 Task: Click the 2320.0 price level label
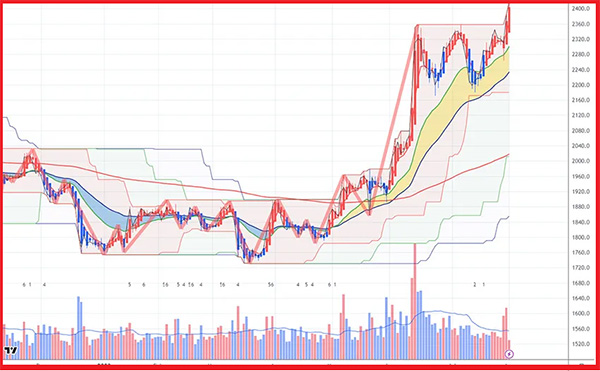tap(580, 39)
